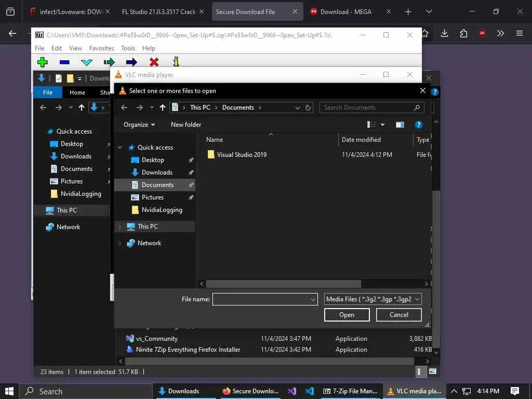
Task: Click the Open button
Action: pos(347,315)
